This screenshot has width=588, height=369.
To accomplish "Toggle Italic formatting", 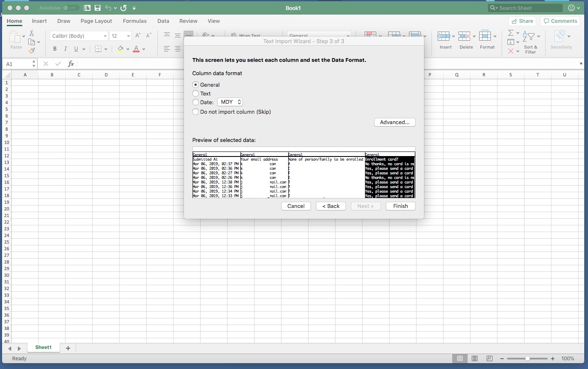I will pos(65,49).
